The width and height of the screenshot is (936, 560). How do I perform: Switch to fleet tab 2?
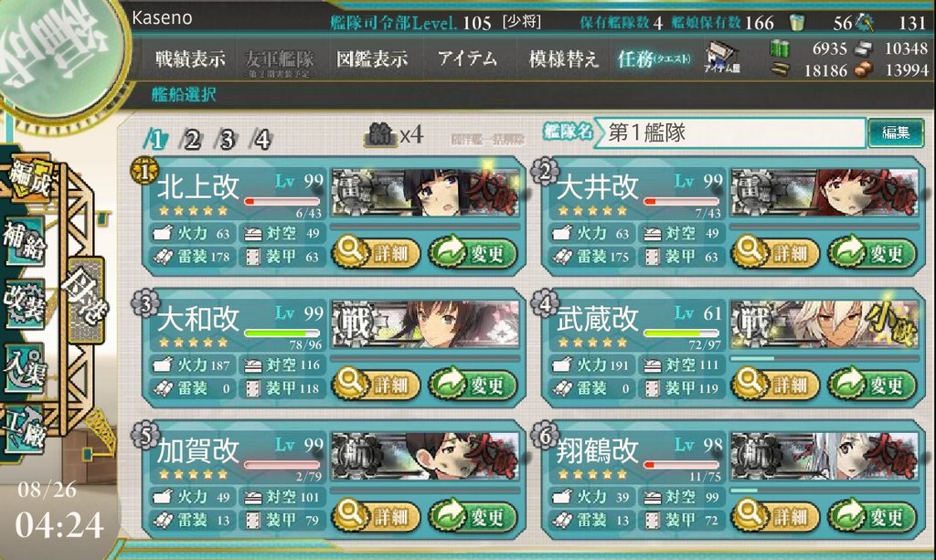pyautogui.click(x=192, y=140)
